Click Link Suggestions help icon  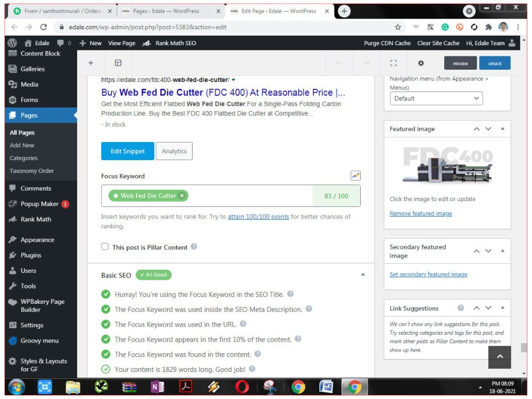click(x=460, y=307)
